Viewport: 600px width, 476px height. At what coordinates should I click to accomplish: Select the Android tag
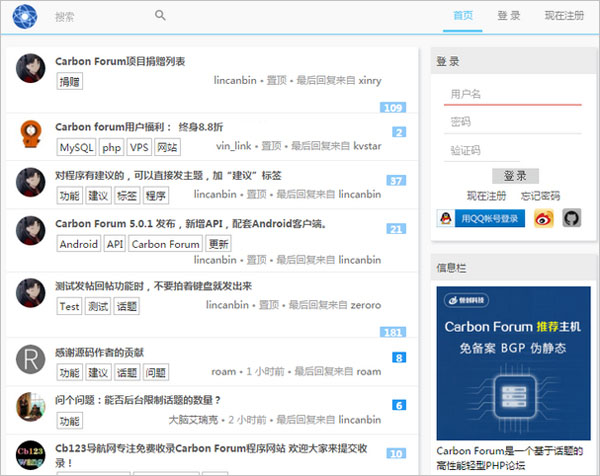(x=78, y=244)
